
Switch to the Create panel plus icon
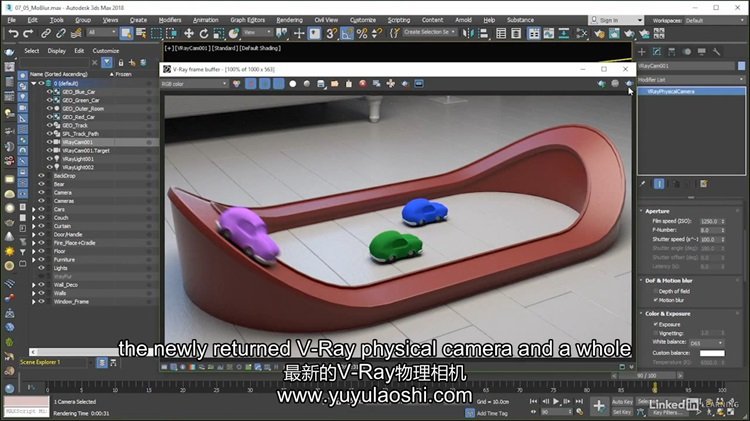642,52
